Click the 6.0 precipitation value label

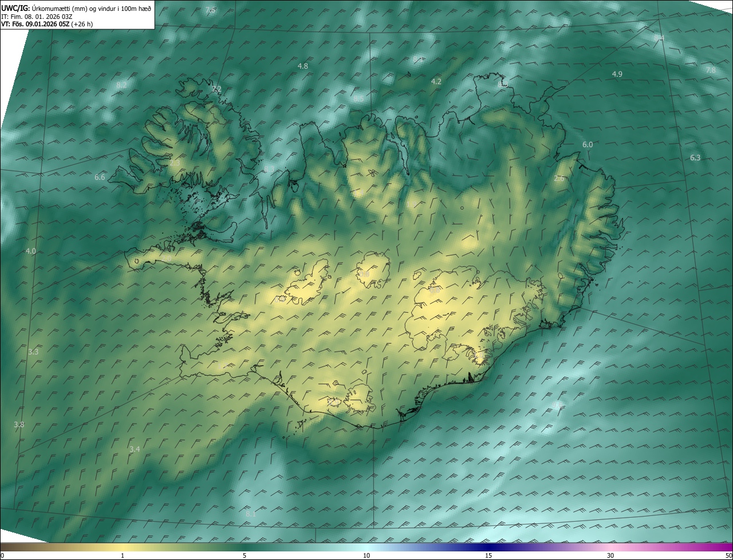click(x=588, y=145)
